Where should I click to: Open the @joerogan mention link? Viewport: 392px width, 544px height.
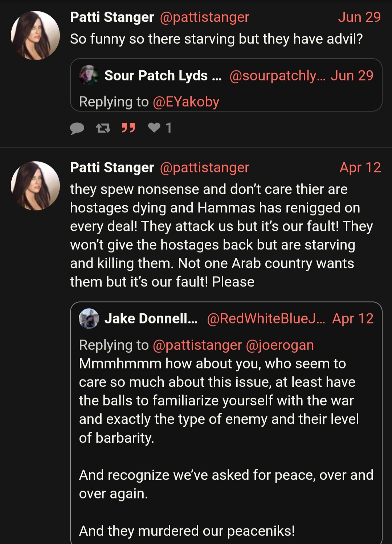280,345
